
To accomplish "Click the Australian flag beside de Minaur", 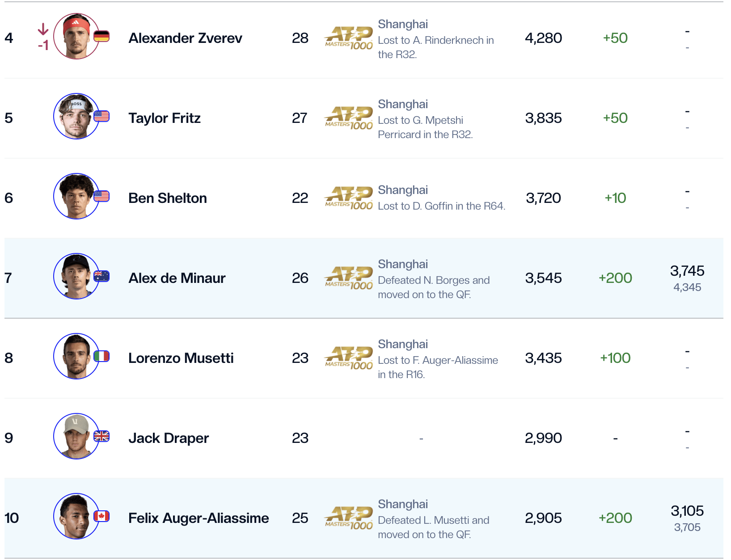I will [x=101, y=276].
